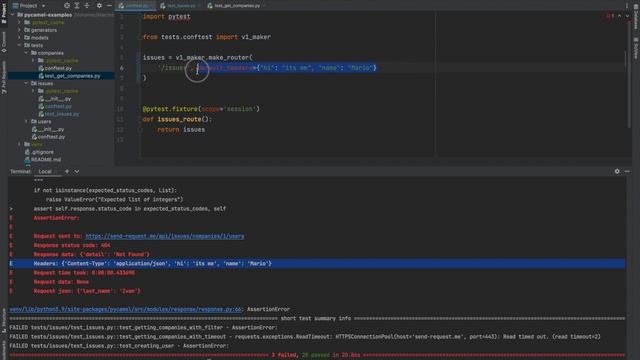Open terminal sessions dropdown arrow
The height and width of the screenshot is (360, 640).
[77, 171]
